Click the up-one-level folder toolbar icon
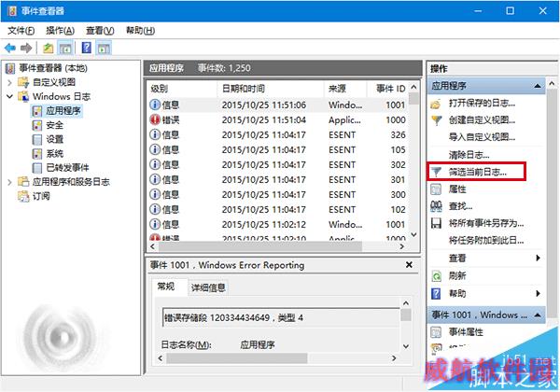This screenshot has width=560, height=392. pos(49,48)
